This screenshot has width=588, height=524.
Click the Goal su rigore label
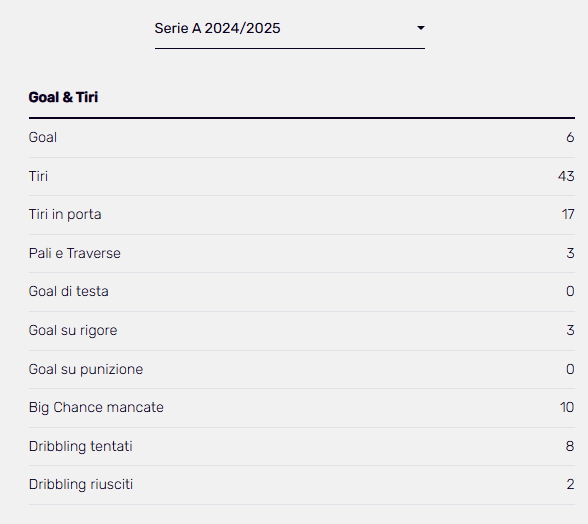coord(73,330)
